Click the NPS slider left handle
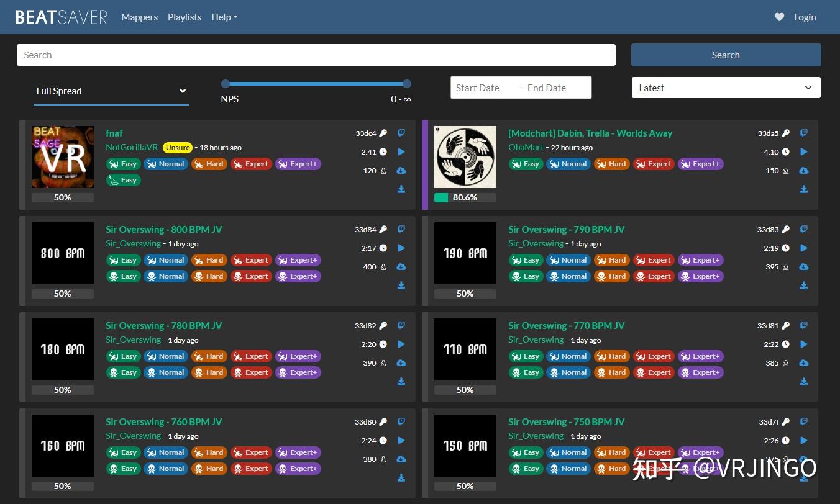 point(226,84)
